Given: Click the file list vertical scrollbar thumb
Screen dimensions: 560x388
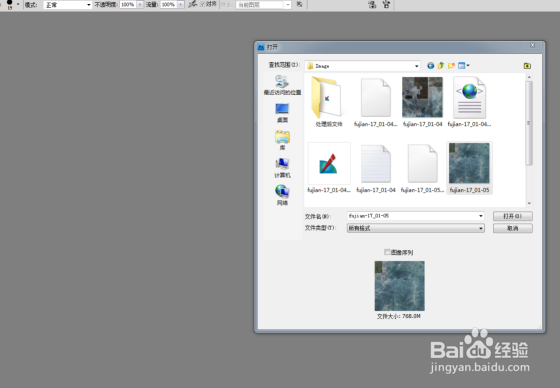Looking at the screenshot, I should coord(529,123).
